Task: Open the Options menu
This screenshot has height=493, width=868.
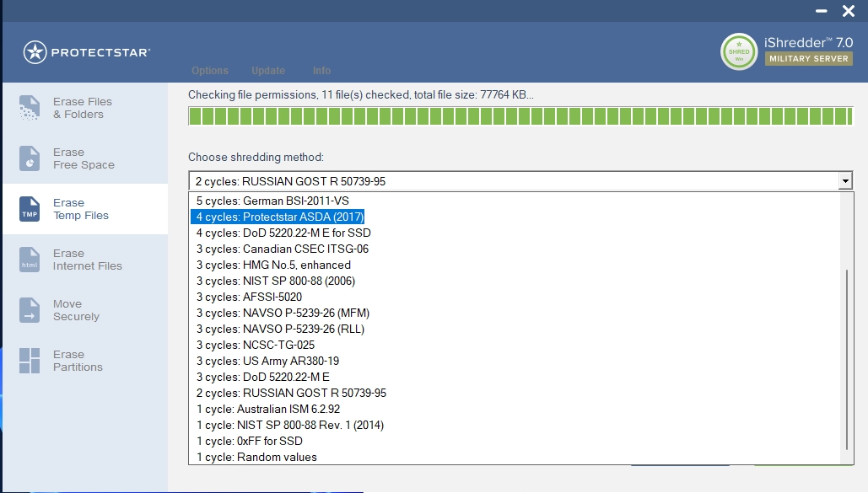Action: (210, 71)
